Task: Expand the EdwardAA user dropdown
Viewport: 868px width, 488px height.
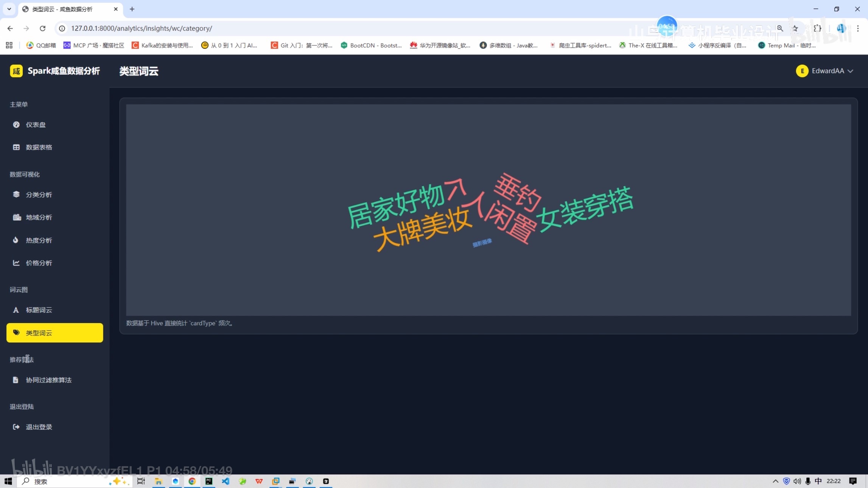Action: coord(824,71)
